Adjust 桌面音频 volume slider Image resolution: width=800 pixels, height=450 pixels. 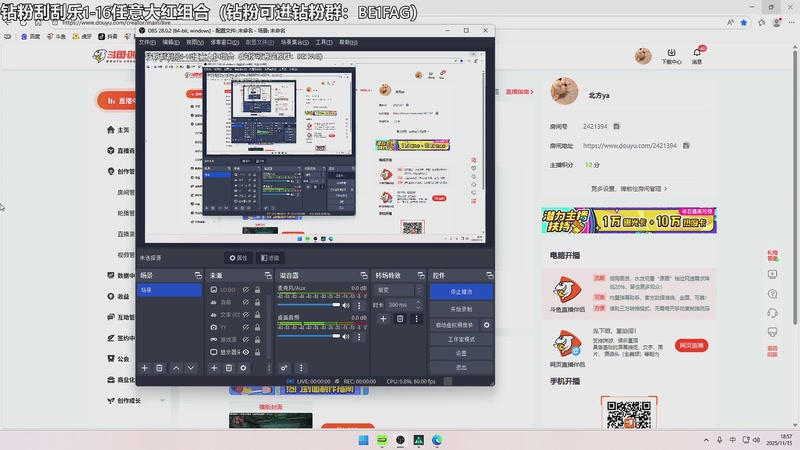309,336
